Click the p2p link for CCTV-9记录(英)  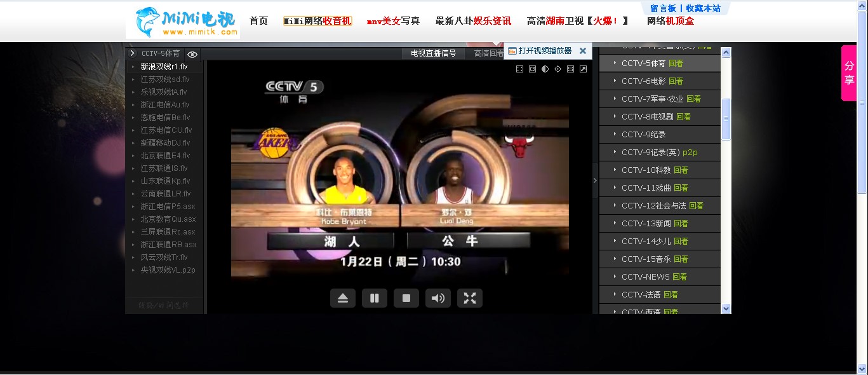[690, 153]
